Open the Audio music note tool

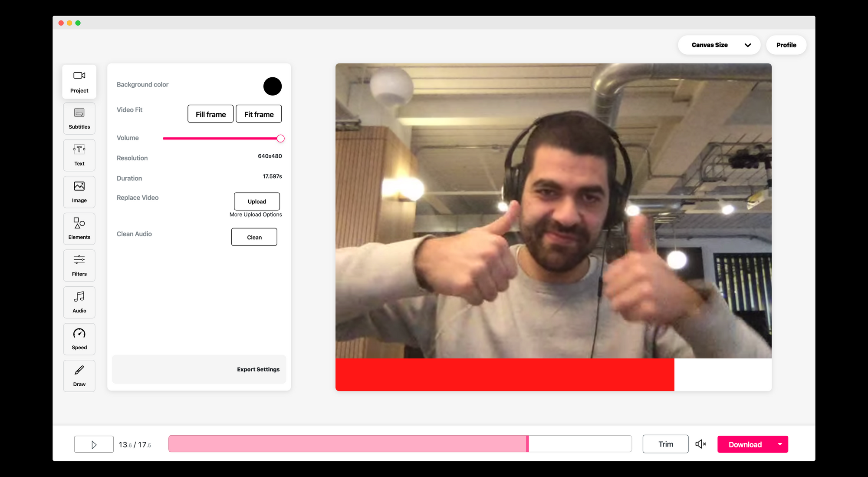pos(79,302)
